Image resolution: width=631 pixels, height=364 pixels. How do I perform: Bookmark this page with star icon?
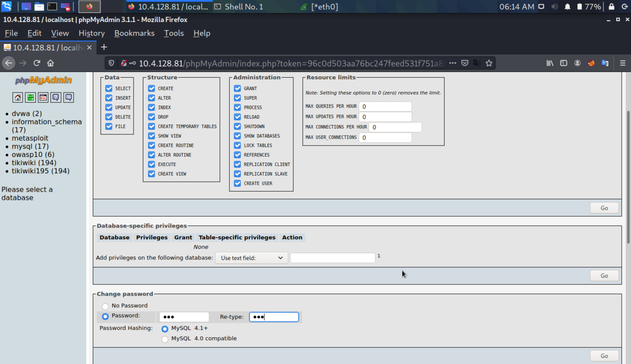coord(489,63)
